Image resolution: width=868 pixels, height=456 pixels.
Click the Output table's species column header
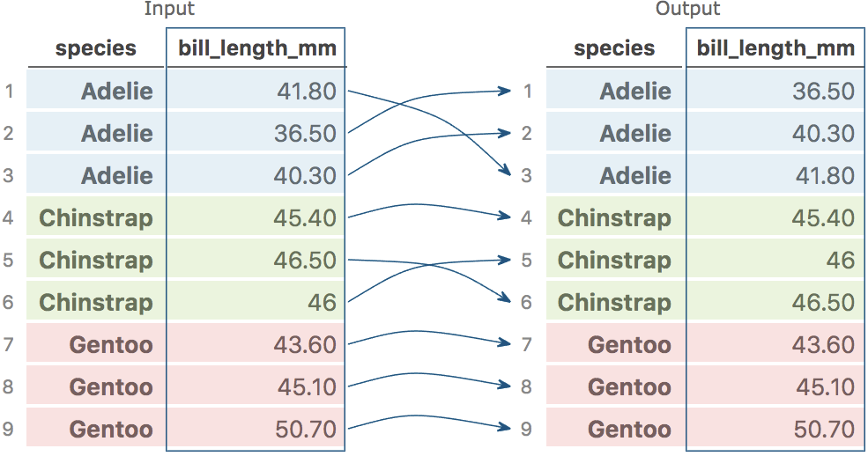pyautogui.click(x=614, y=48)
